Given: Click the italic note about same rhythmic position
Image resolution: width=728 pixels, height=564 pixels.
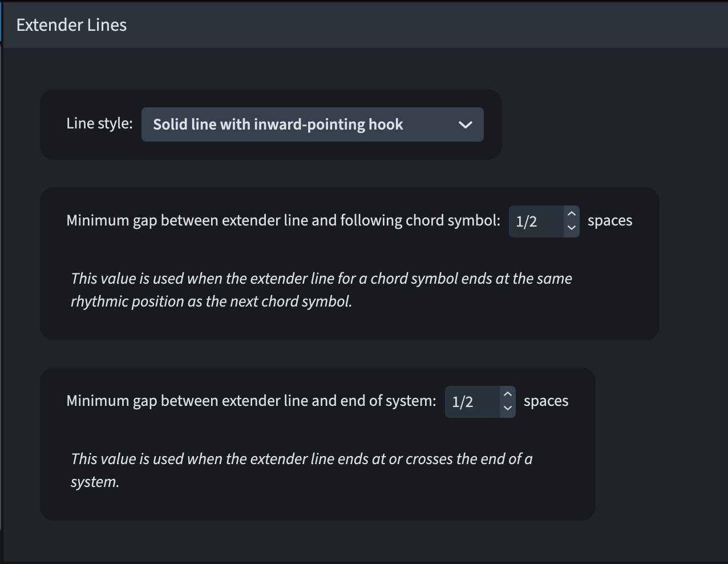Looking at the screenshot, I should click(321, 290).
